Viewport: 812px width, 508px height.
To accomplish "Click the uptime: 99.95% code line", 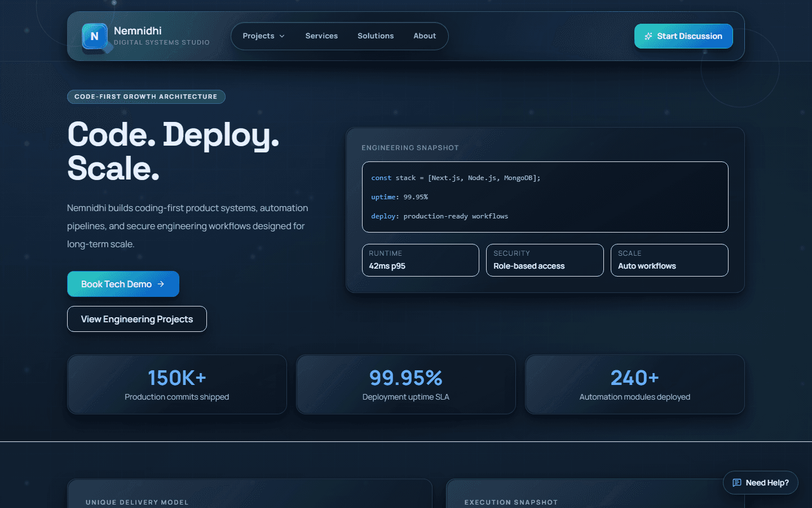I will click(399, 197).
